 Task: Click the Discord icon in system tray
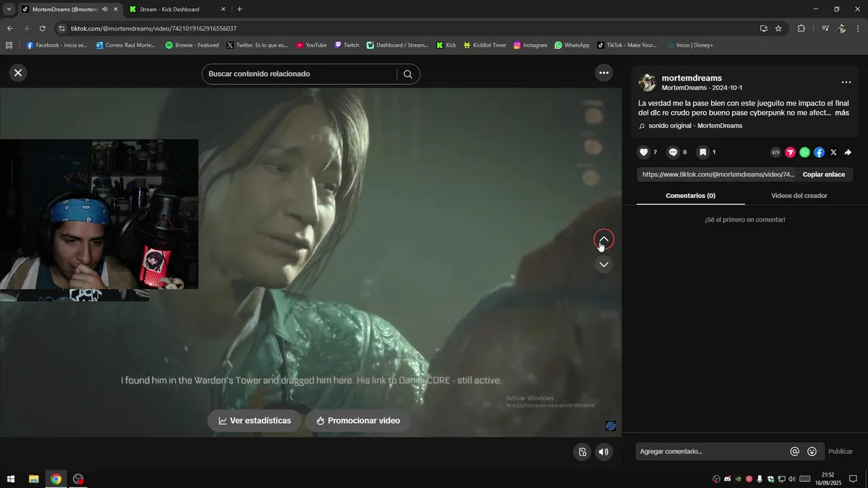tap(728, 479)
